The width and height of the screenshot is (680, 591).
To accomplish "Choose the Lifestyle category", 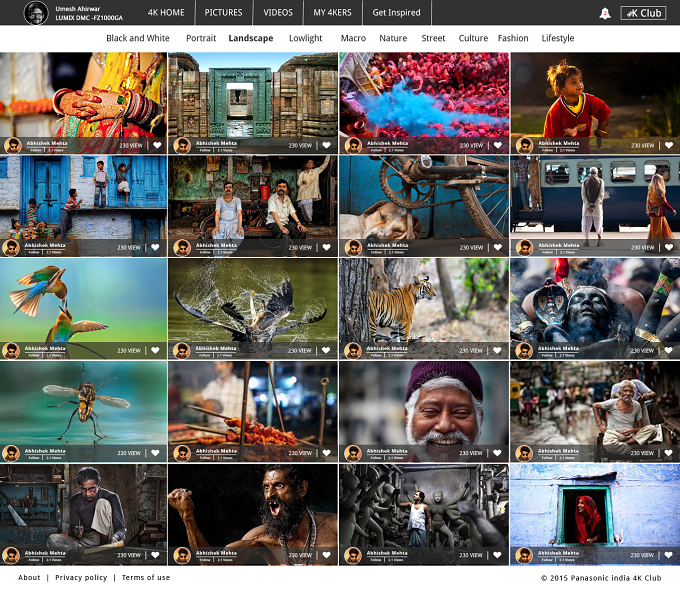I will [558, 38].
